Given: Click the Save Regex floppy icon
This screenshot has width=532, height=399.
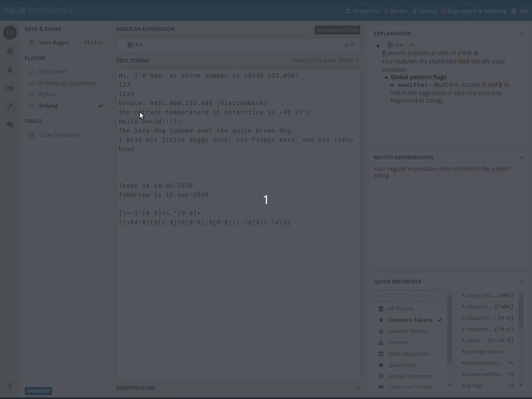Looking at the screenshot, I should point(32,43).
